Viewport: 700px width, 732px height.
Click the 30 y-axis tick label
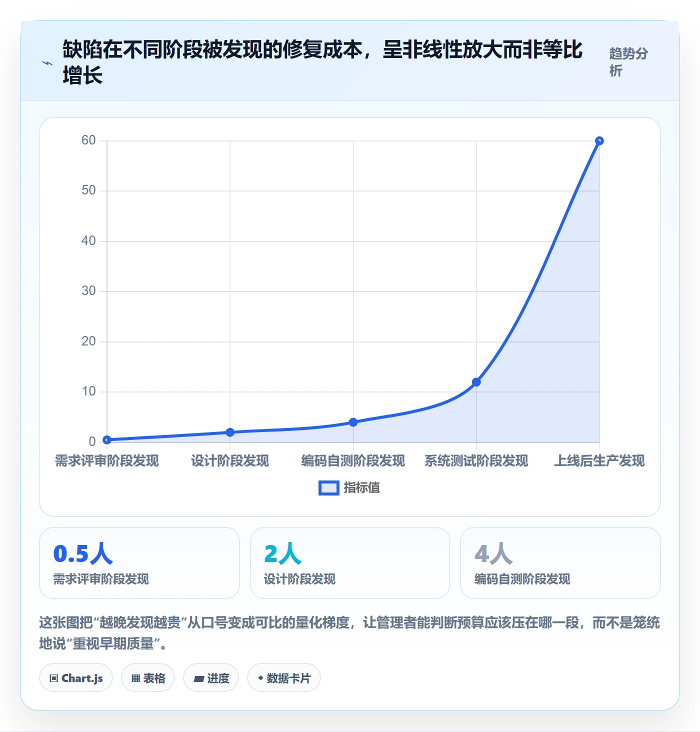pyautogui.click(x=88, y=291)
